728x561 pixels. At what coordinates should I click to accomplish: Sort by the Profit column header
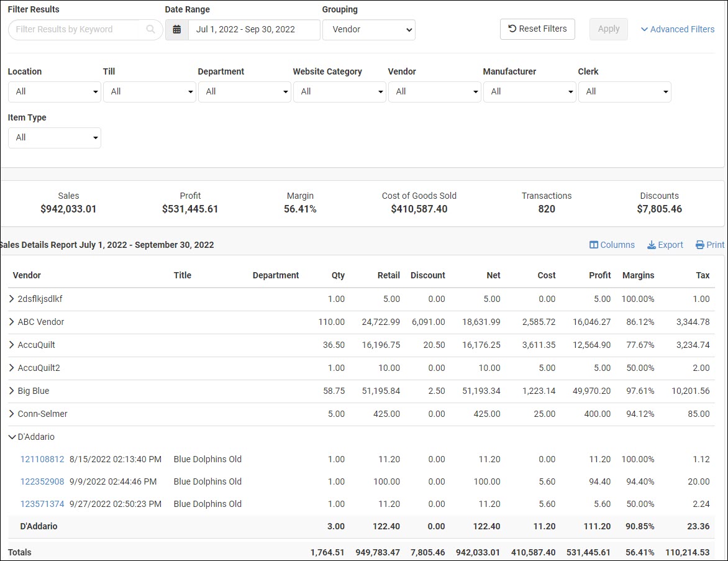pos(600,275)
